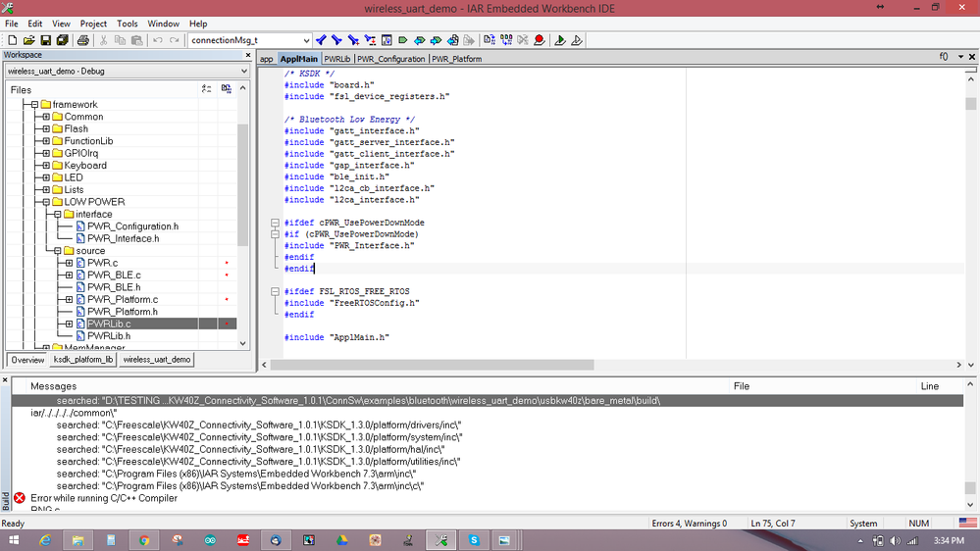This screenshot has height=551, width=980.
Task: Click the Save All icon
Action: coord(62,40)
